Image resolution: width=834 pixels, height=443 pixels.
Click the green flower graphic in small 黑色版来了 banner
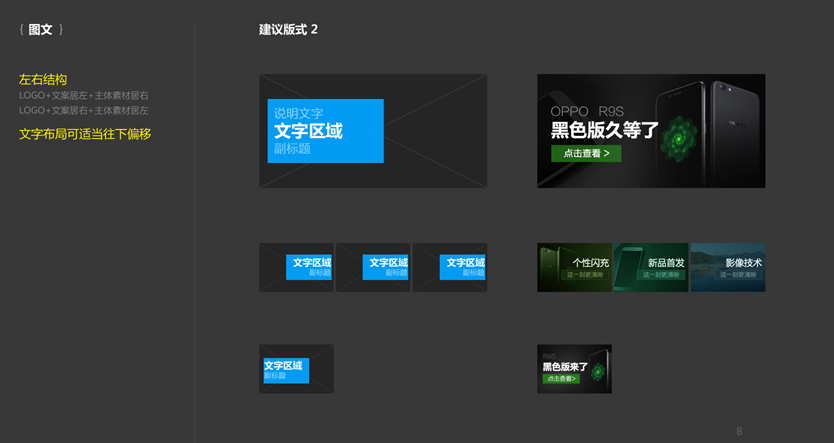pyautogui.click(x=597, y=372)
